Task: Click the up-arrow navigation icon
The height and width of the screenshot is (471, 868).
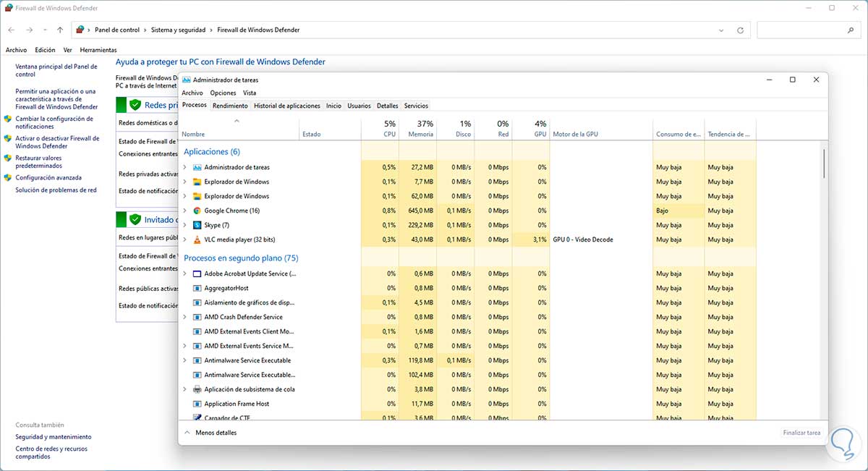Action: (60, 30)
